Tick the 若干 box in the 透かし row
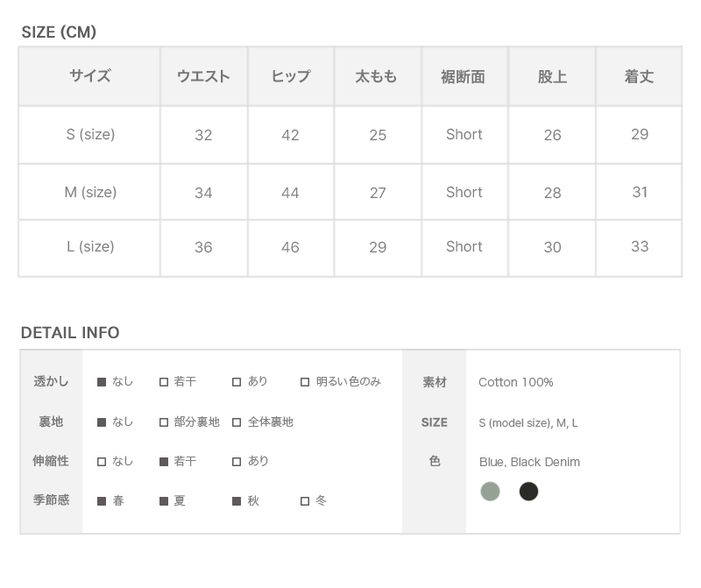This screenshot has width=701, height=588. coord(164,382)
